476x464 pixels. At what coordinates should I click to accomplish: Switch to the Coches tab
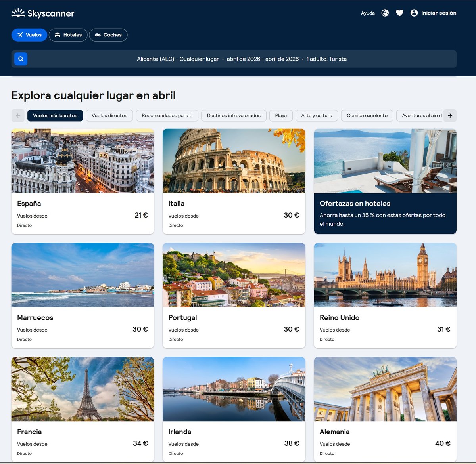click(108, 35)
